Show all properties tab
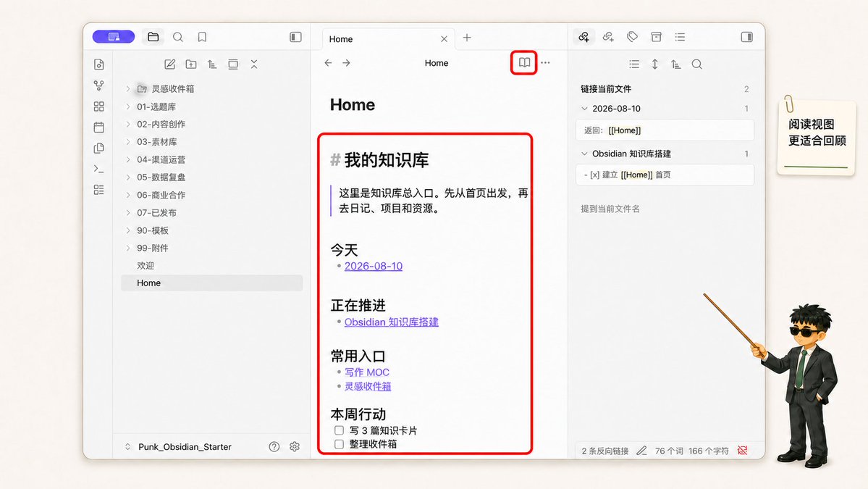This screenshot has height=489, width=868. 656,37
